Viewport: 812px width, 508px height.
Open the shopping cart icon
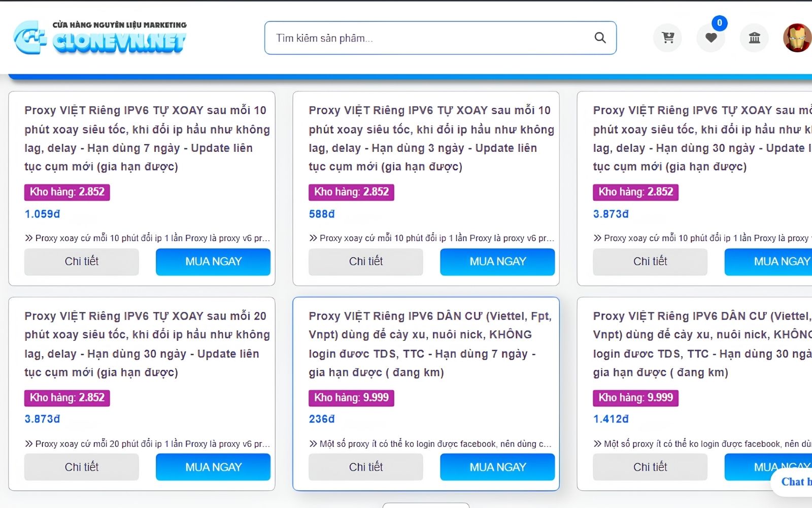[x=667, y=38]
